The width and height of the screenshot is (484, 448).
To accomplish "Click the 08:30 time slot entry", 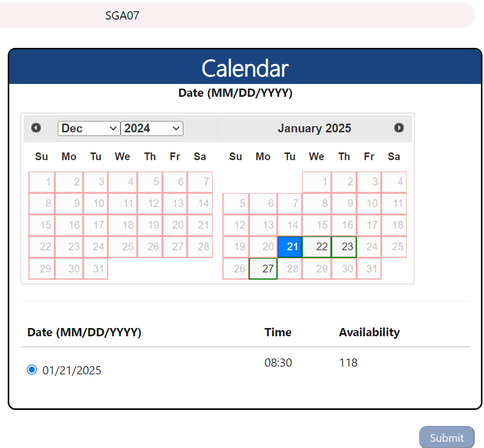I will [x=278, y=363].
